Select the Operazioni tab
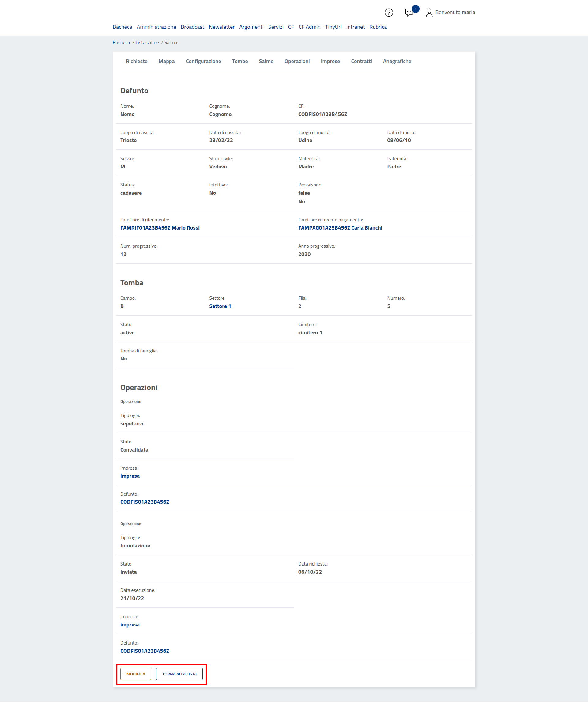 click(x=297, y=61)
